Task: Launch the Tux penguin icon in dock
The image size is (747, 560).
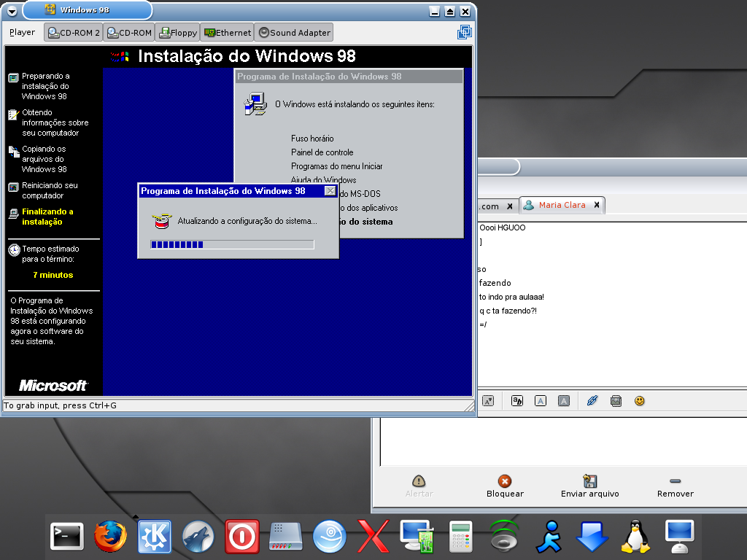Action: tap(635, 536)
